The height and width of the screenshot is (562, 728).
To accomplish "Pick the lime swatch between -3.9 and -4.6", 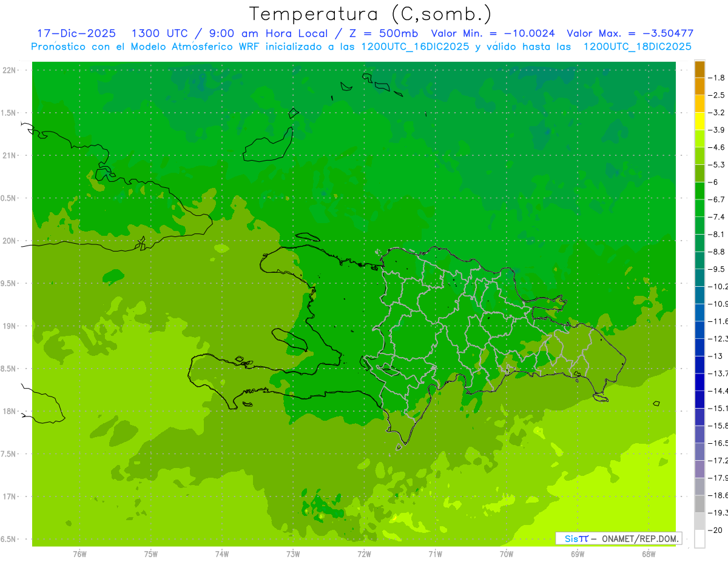I will tap(699, 139).
